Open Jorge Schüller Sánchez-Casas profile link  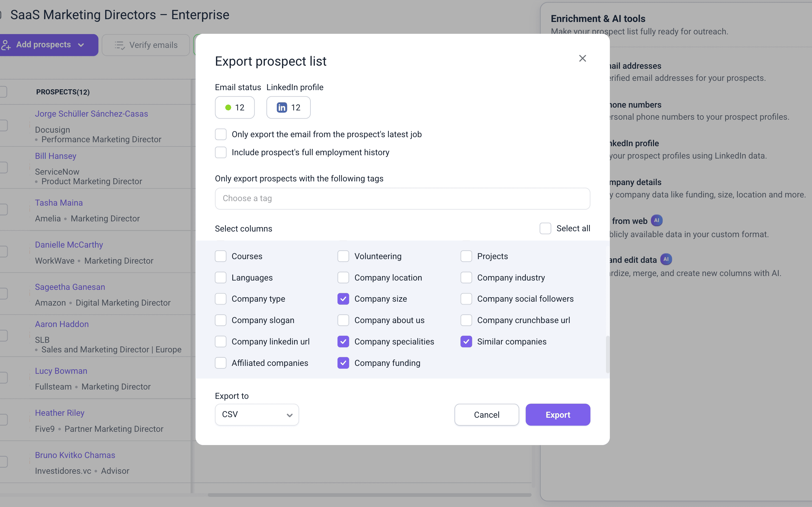click(x=91, y=114)
